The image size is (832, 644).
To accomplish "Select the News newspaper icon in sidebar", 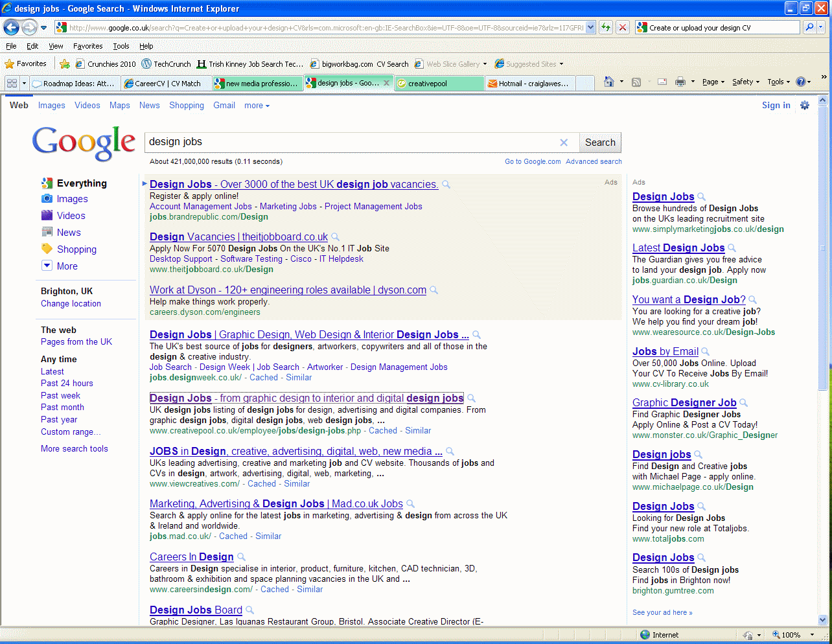I will [47, 232].
